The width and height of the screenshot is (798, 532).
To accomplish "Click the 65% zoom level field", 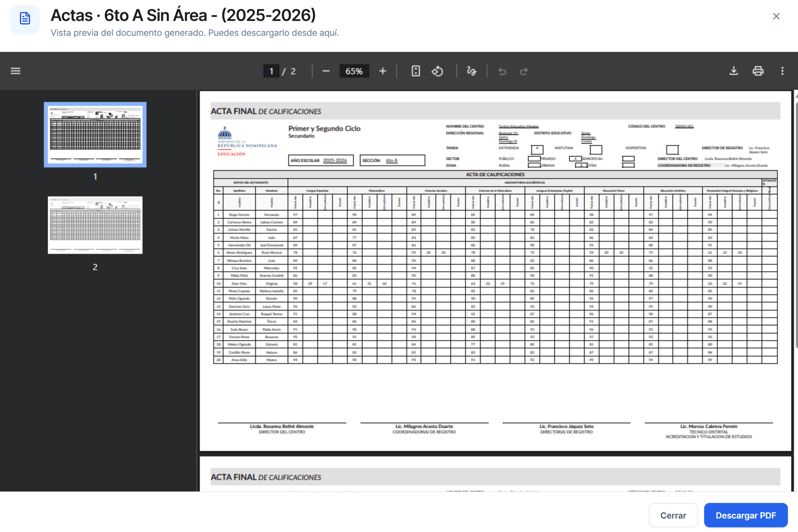I will click(354, 71).
